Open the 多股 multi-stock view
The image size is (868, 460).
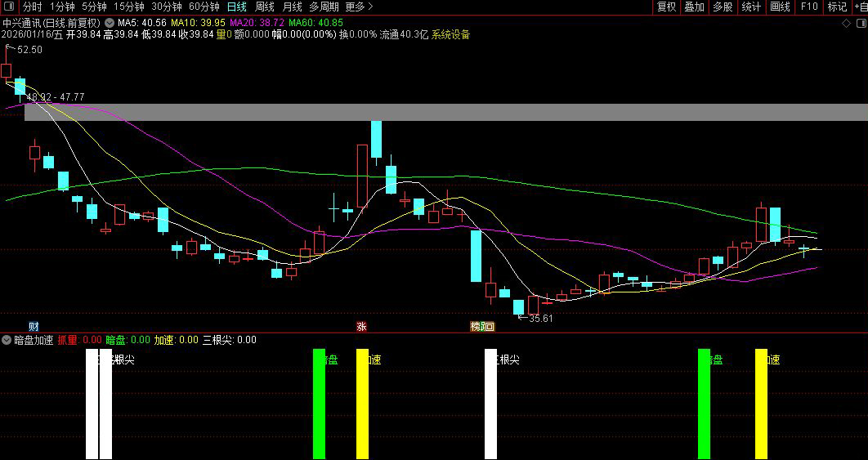pos(723,7)
